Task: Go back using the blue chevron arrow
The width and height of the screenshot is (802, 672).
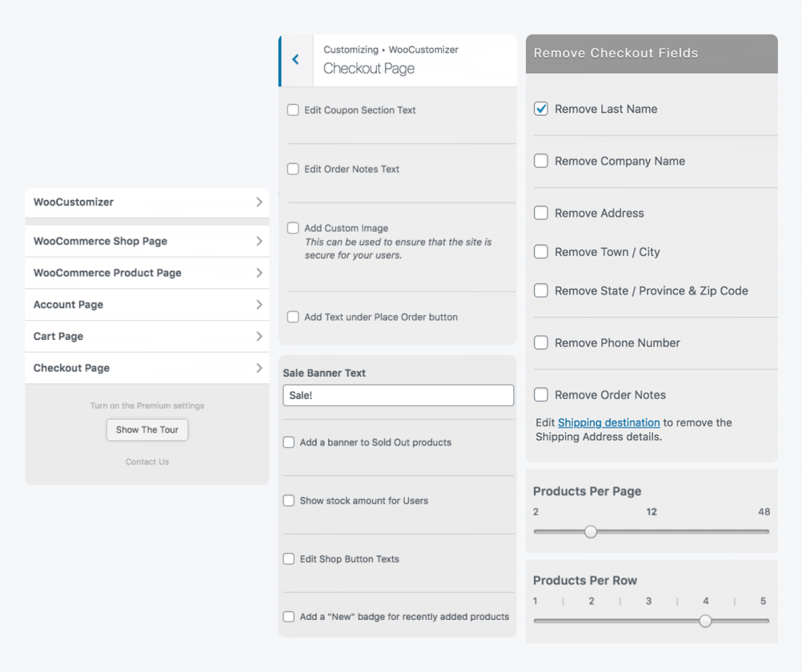Action: 295,60
